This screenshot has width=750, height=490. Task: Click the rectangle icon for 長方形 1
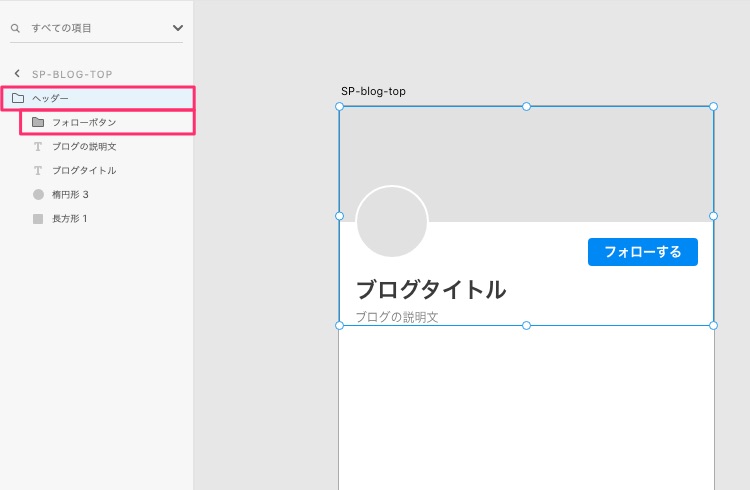[38, 218]
